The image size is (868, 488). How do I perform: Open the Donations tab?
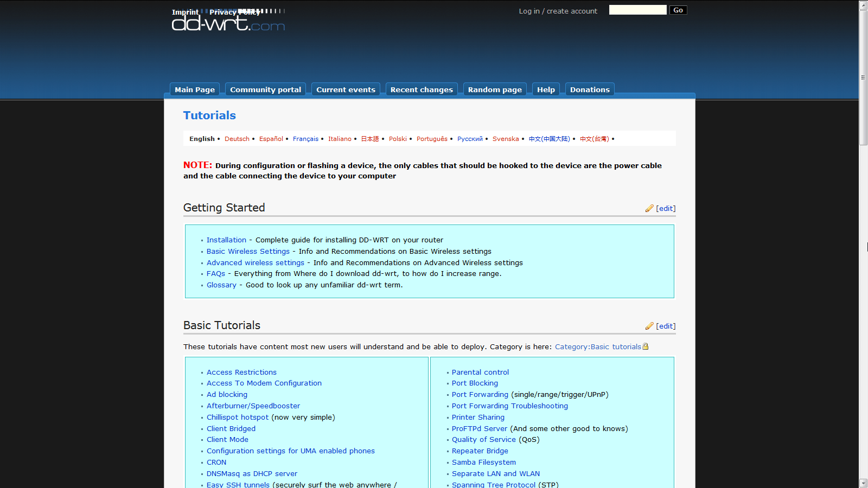590,89
